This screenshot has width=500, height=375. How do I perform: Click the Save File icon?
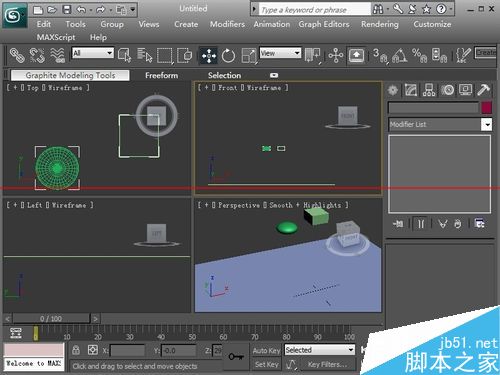pos(67,10)
